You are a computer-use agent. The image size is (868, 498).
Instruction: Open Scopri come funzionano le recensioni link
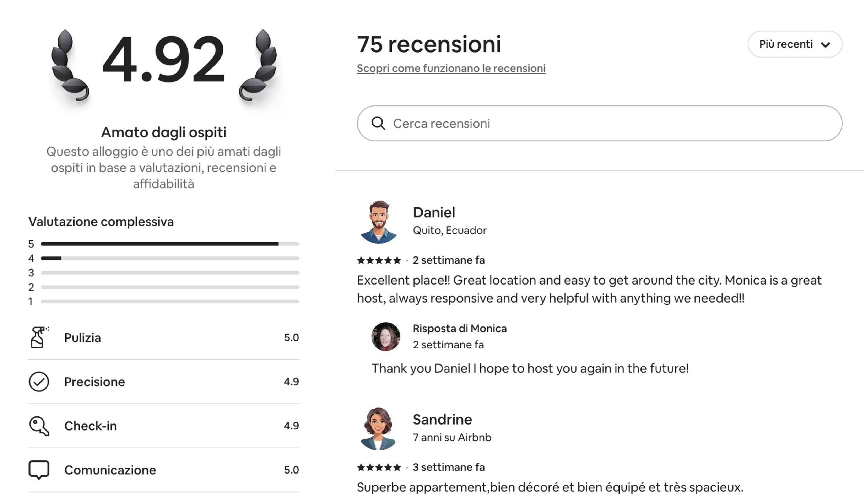coord(451,68)
